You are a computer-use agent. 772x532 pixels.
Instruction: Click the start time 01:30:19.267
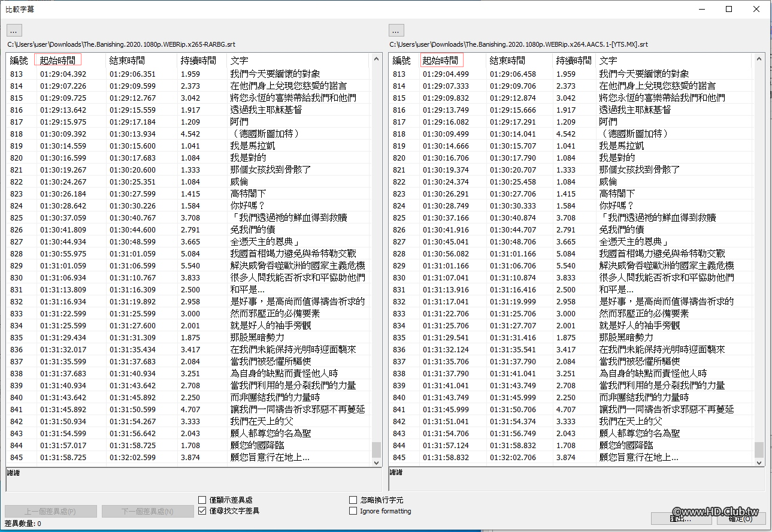(63, 170)
